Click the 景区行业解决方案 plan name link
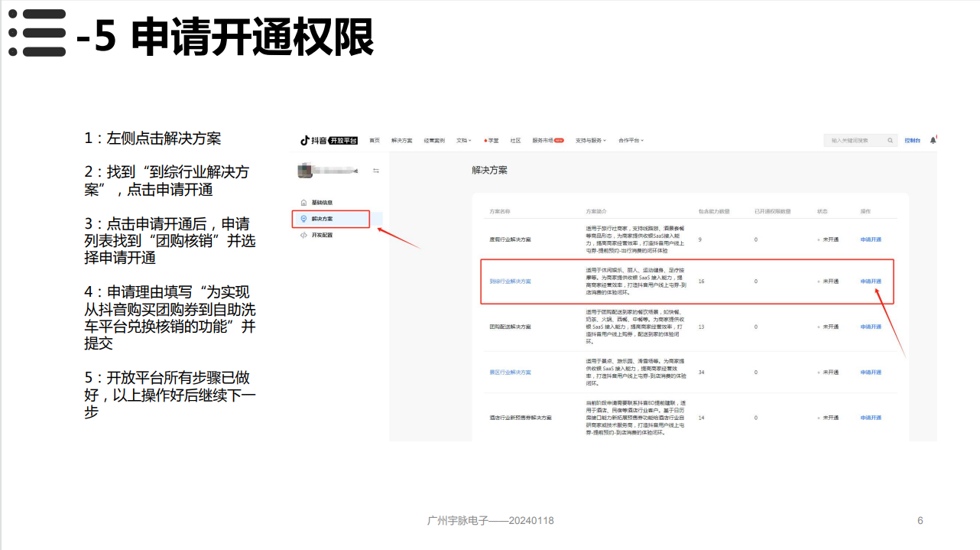The image size is (980, 550). (x=512, y=372)
